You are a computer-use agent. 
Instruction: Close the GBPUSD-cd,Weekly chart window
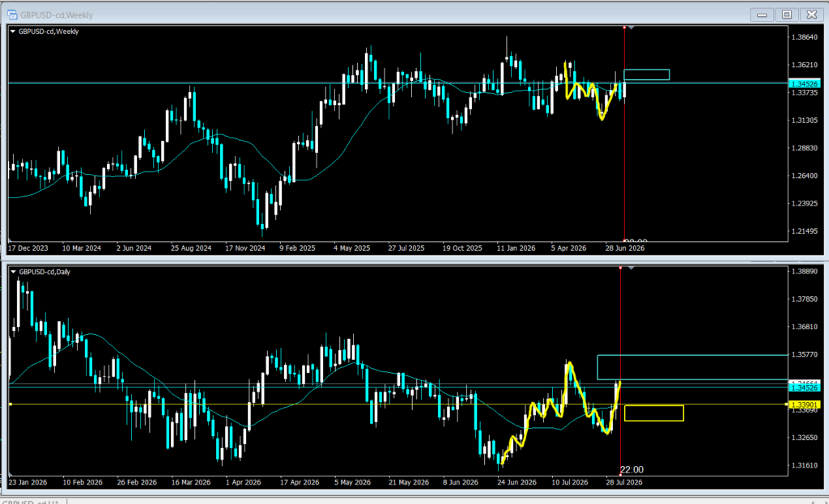[x=811, y=15]
